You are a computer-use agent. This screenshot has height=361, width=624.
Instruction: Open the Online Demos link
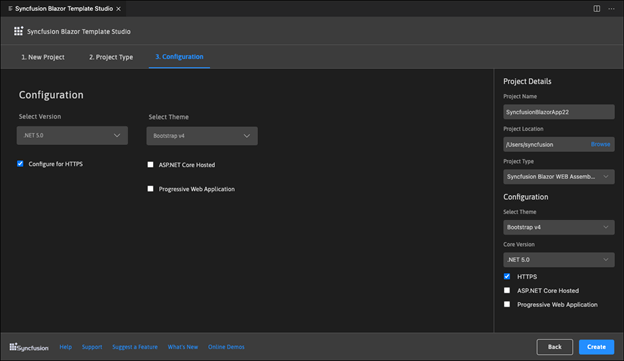(x=226, y=347)
